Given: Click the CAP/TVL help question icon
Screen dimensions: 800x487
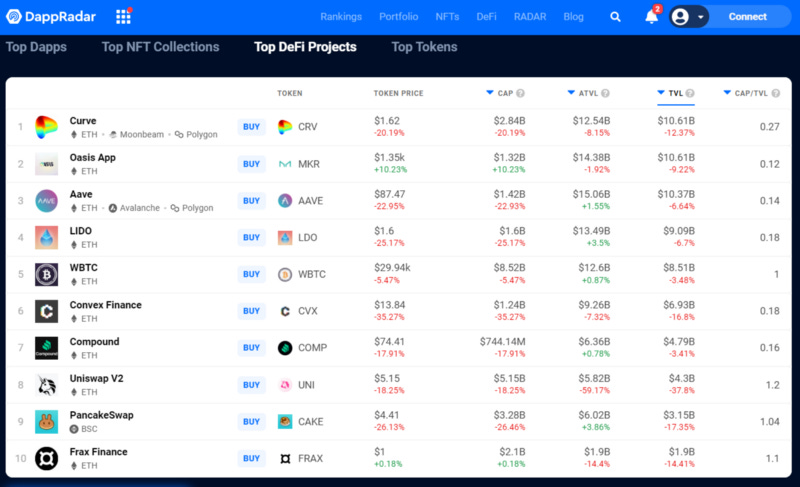Looking at the screenshot, I should pos(776,93).
